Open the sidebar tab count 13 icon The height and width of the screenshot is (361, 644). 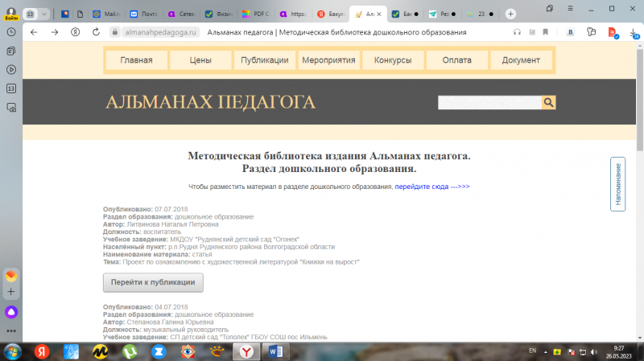point(11,88)
